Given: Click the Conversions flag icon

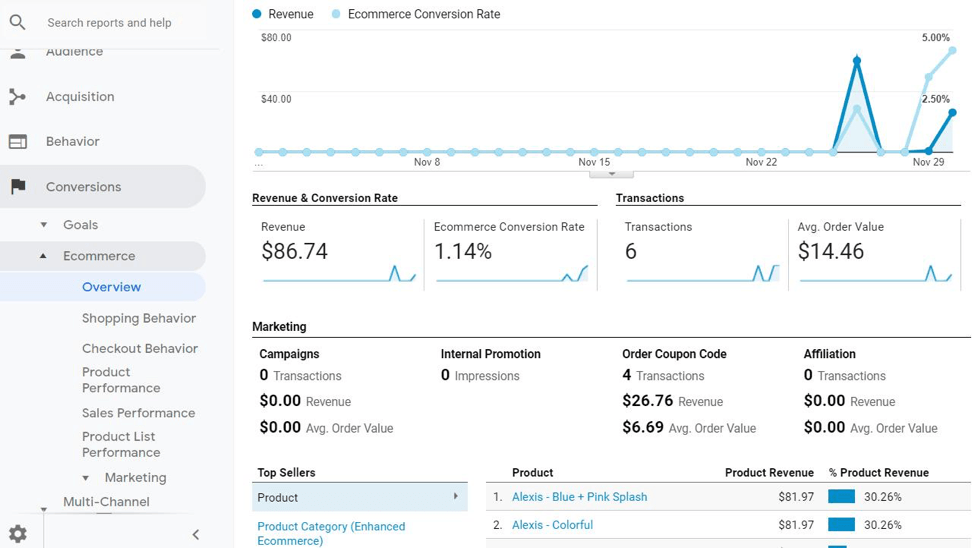Looking at the screenshot, I should [x=17, y=187].
